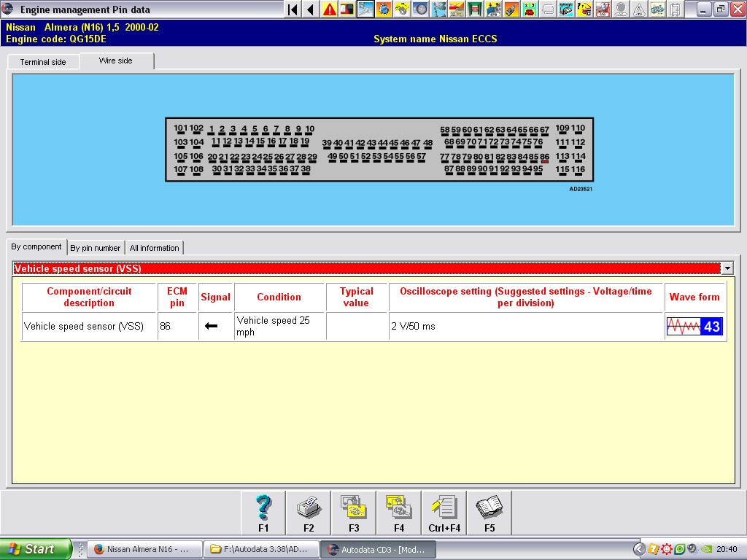Open the red warning triangle icon
Viewport: 747px width, 560px height.
click(x=329, y=9)
